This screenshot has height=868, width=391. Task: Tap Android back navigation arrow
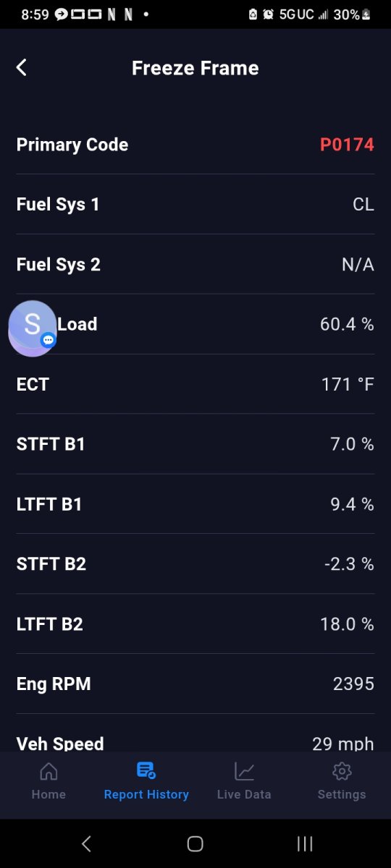coord(86,843)
